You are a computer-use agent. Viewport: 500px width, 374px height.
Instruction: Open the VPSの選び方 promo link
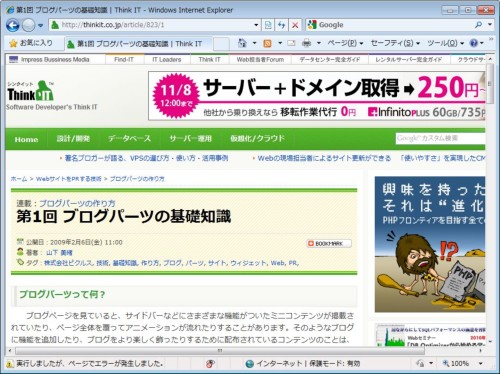[x=146, y=158]
